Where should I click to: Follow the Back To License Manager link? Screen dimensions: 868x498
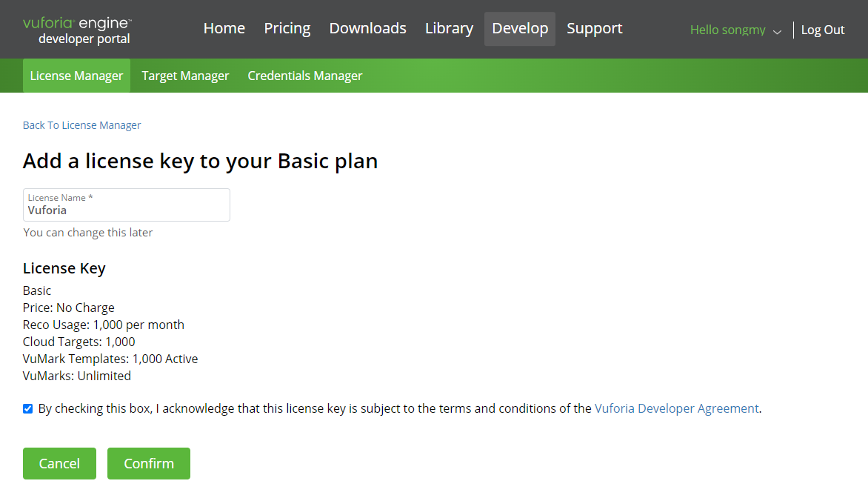pos(82,125)
